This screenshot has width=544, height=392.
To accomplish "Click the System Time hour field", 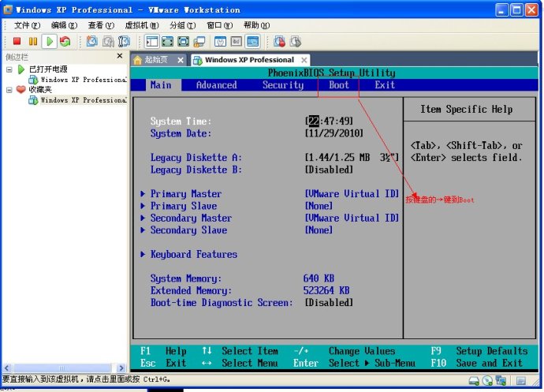I will pyautogui.click(x=313, y=121).
